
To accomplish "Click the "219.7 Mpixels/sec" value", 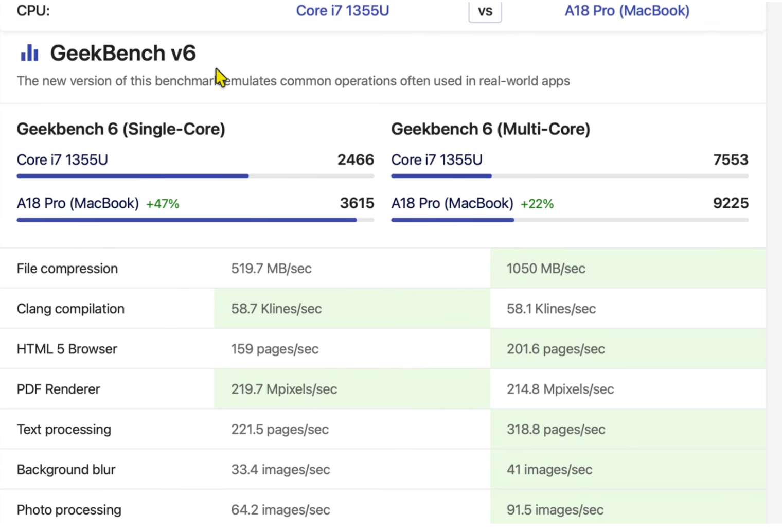I will 284,389.
